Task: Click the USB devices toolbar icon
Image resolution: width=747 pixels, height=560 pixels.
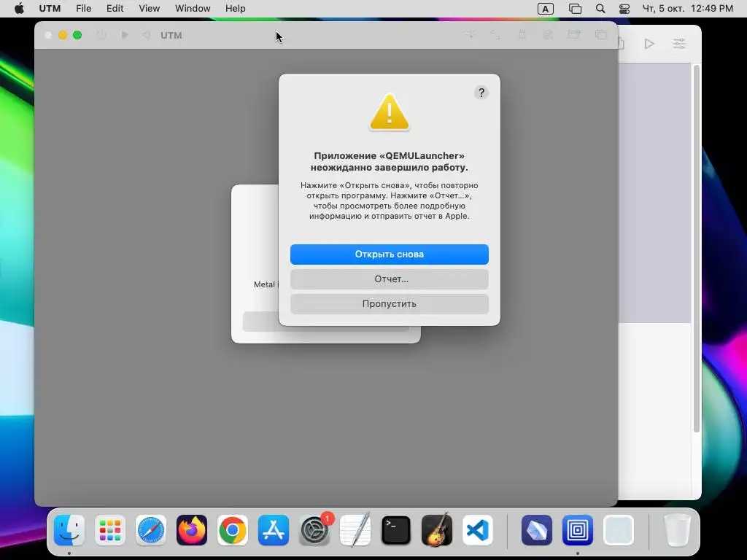Action: [x=522, y=34]
